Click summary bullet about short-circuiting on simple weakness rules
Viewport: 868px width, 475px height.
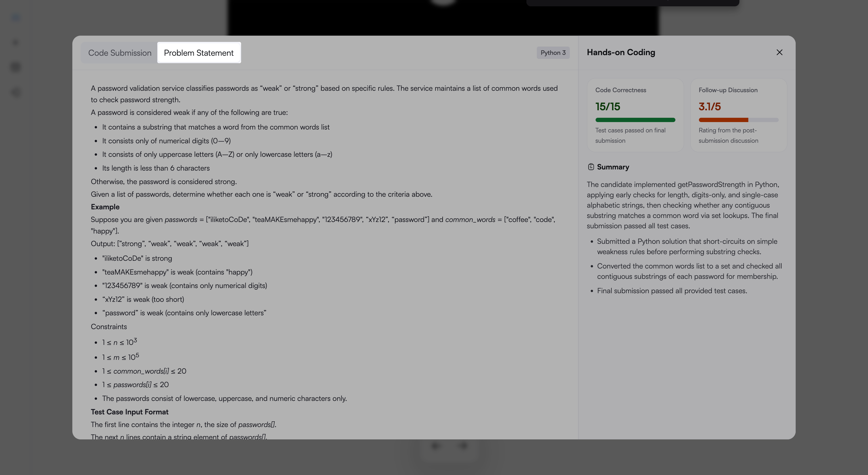pos(687,246)
